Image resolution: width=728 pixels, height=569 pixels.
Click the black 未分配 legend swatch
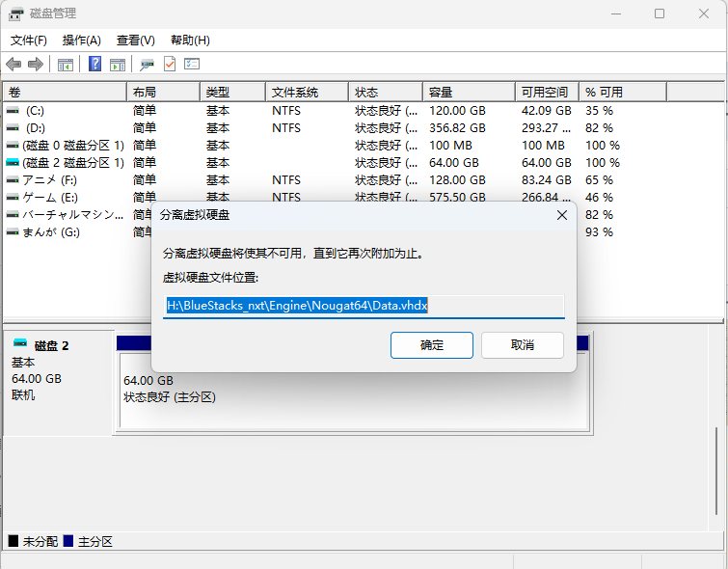tap(13, 541)
